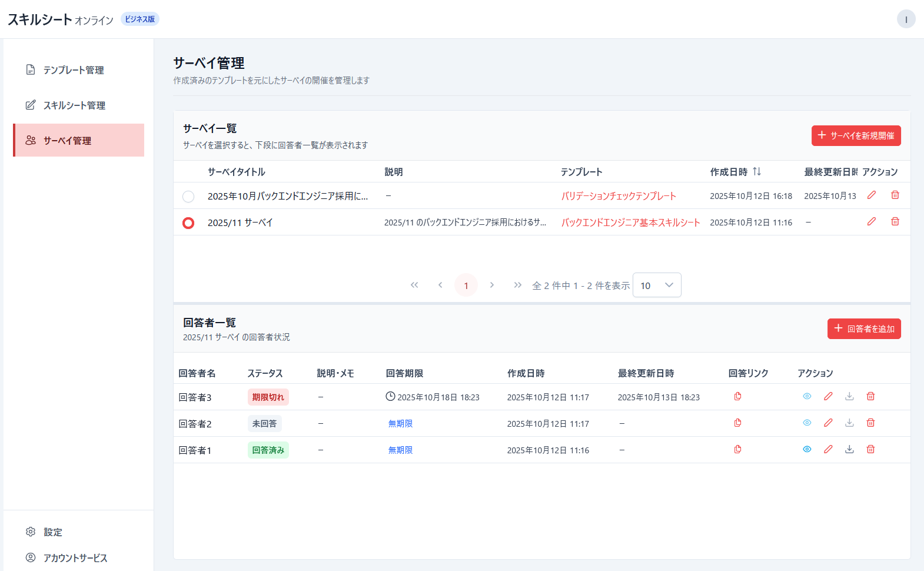Click the 無期限 deadline link for 回答者2

pyautogui.click(x=400, y=423)
